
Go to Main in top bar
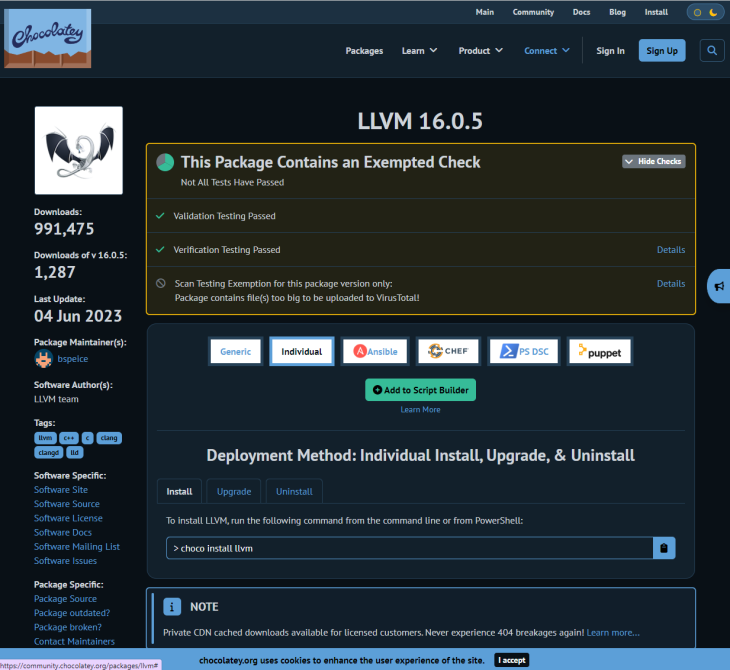coord(485,12)
